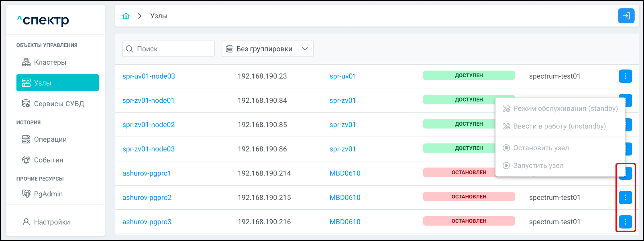Open the MBD0610 cluster link for ashurov-pgpro1
This screenshot has width=644, height=241.
345,173
